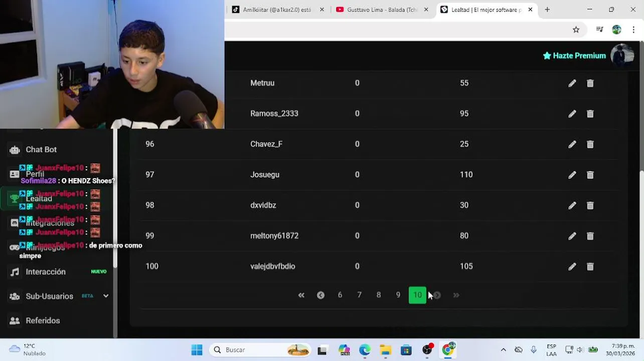Click the pencil icon for valejdbvfbdio
The image size is (644, 361).
[572, 267]
